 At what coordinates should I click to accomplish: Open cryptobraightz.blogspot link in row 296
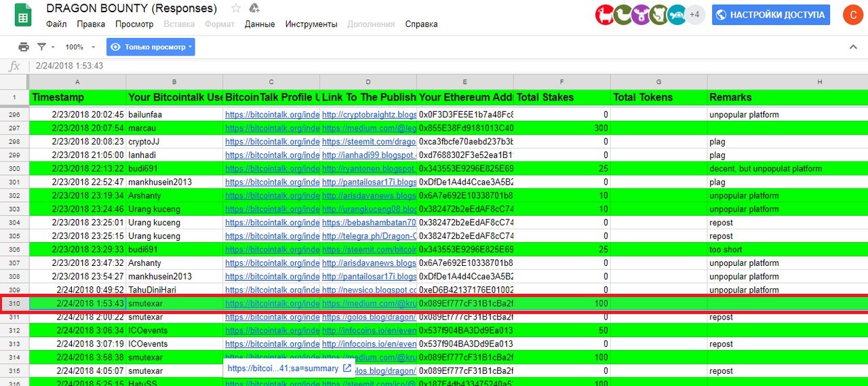(369, 115)
